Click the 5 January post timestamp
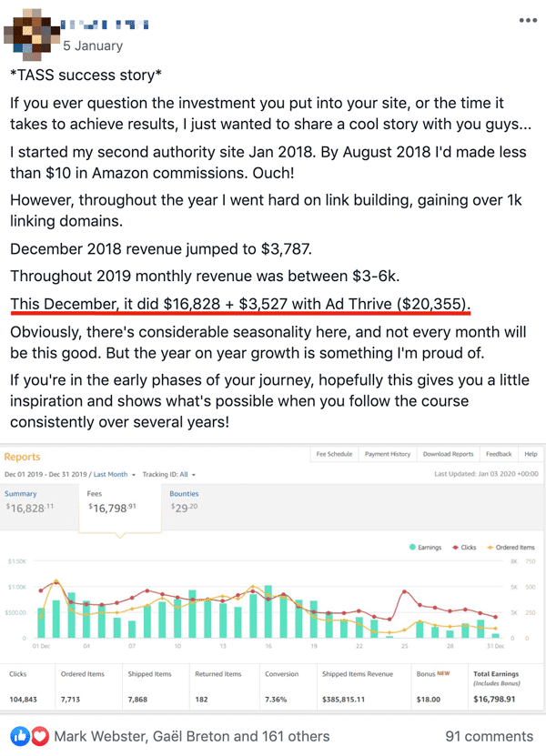Screen dimensions: 546x756 (x=93, y=45)
